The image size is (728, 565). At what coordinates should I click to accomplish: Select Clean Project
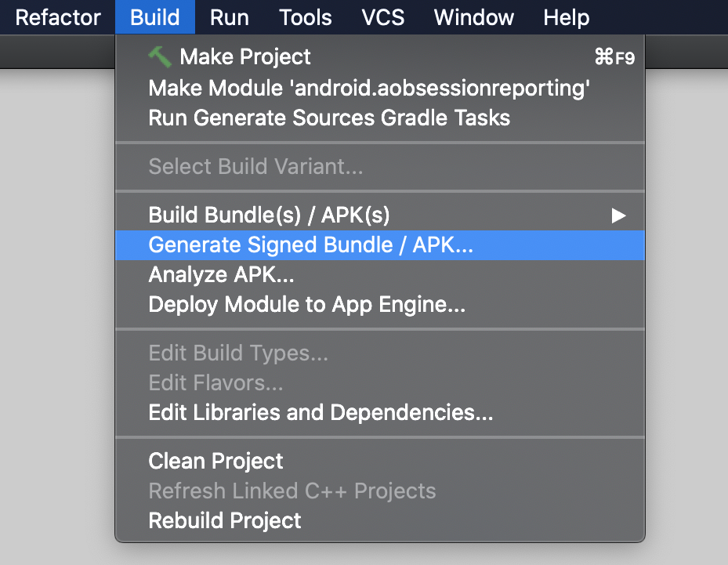380,462
